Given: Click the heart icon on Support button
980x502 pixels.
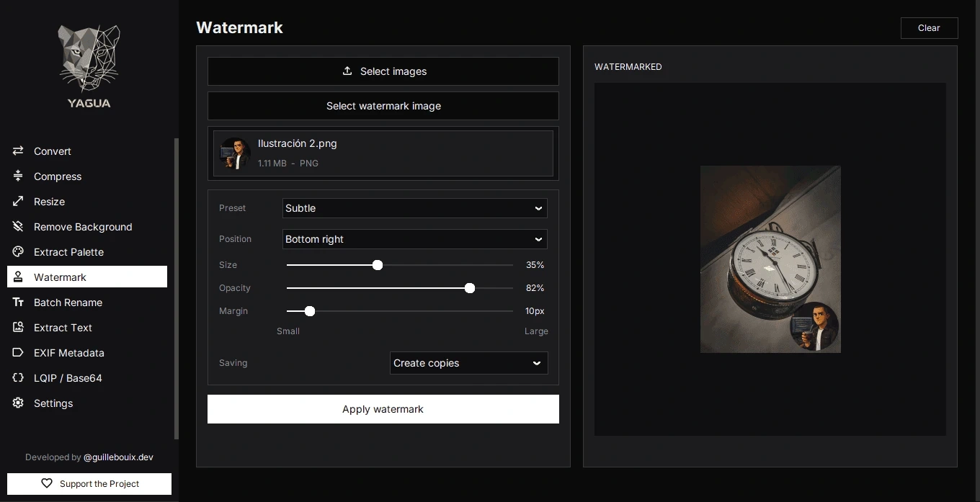Looking at the screenshot, I should (47, 484).
